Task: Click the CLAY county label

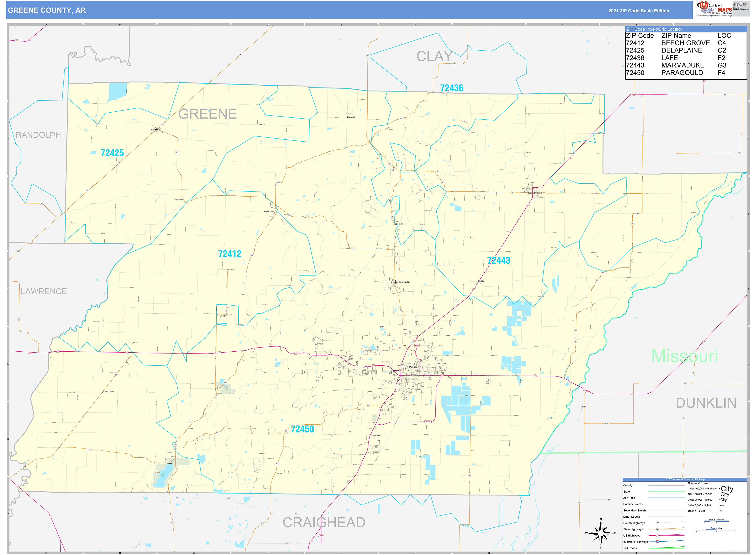Action: (434, 56)
